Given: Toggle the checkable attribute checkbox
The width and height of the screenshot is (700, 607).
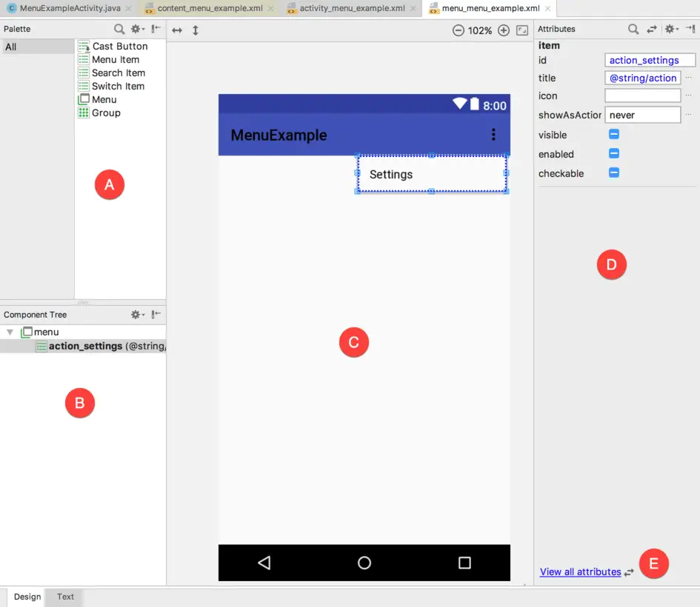Looking at the screenshot, I should pyautogui.click(x=613, y=173).
